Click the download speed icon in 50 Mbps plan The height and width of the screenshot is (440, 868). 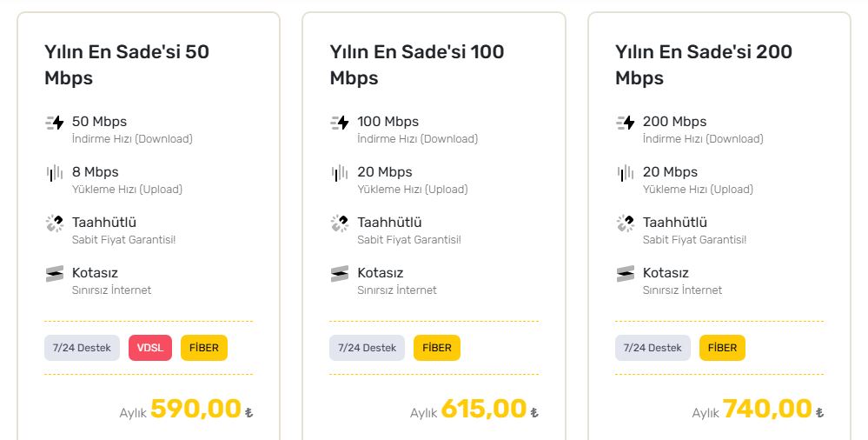[x=55, y=123]
